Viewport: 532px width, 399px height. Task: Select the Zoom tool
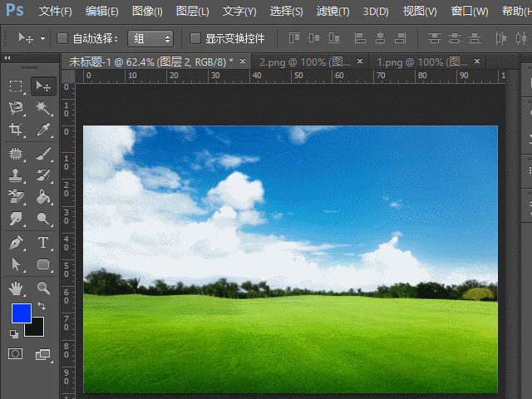(x=43, y=288)
